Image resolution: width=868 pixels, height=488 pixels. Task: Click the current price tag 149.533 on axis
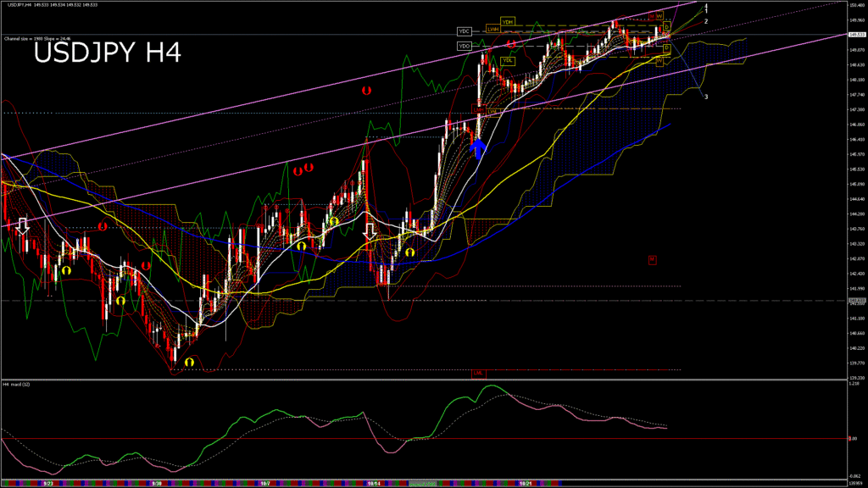(x=857, y=35)
